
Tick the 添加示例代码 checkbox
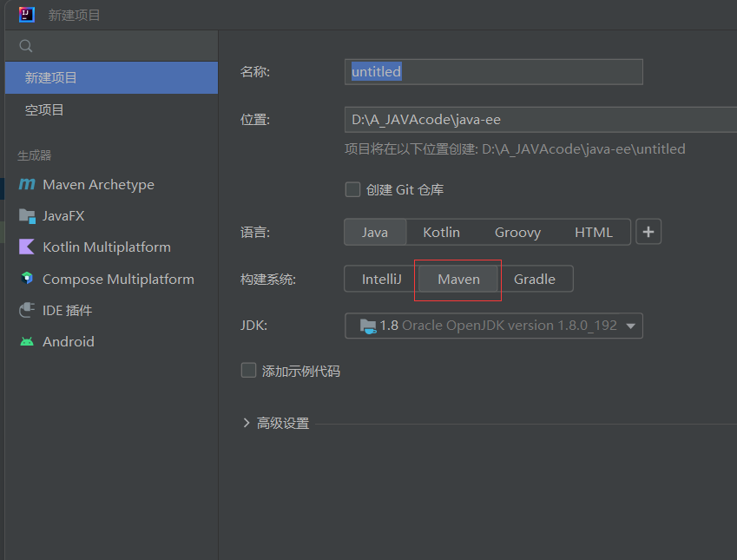coord(248,371)
